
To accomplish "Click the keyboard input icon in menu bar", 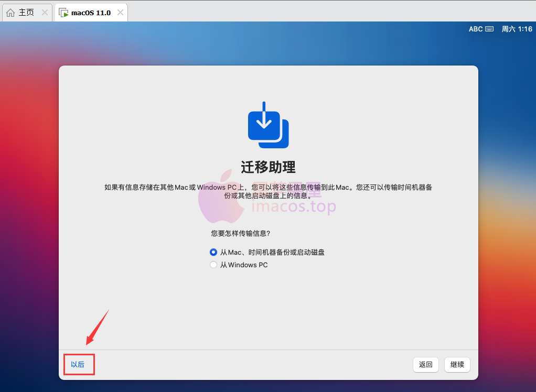I will pyautogui.click(x=489, y=29).
